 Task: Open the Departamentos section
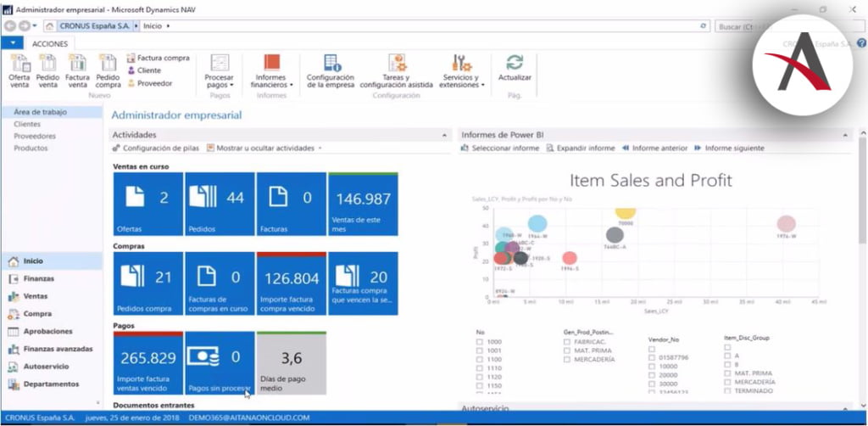coord(52,384)
